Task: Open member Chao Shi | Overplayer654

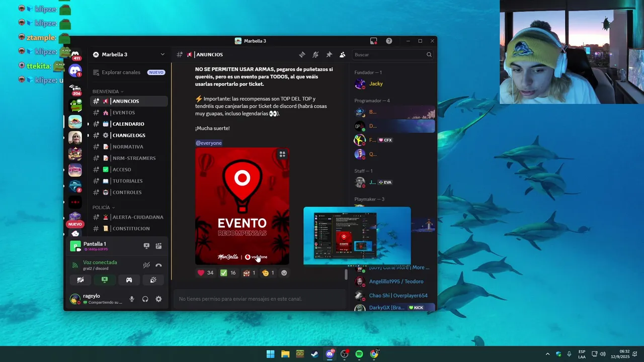Action: [x=394, y=296]
